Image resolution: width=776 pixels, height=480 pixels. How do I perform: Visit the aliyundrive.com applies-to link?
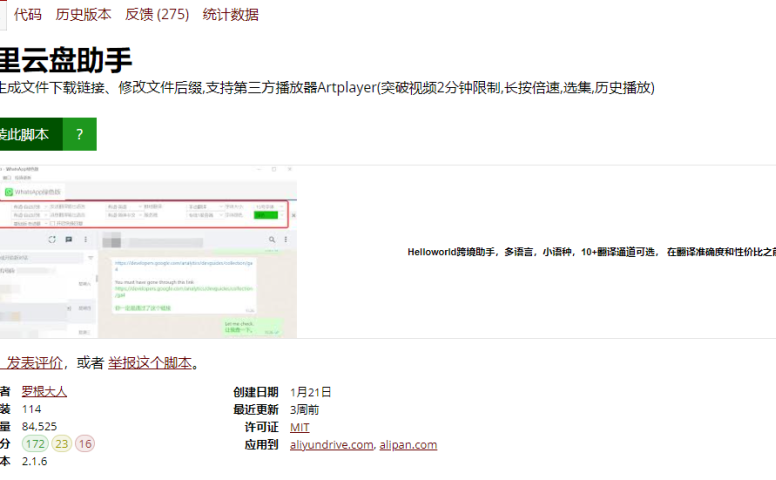tap(332, 444)
